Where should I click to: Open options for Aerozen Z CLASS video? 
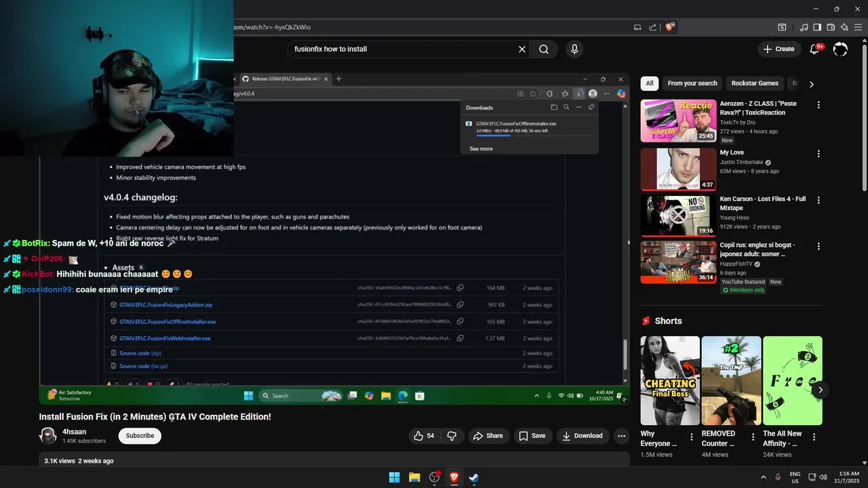point(818,105)
